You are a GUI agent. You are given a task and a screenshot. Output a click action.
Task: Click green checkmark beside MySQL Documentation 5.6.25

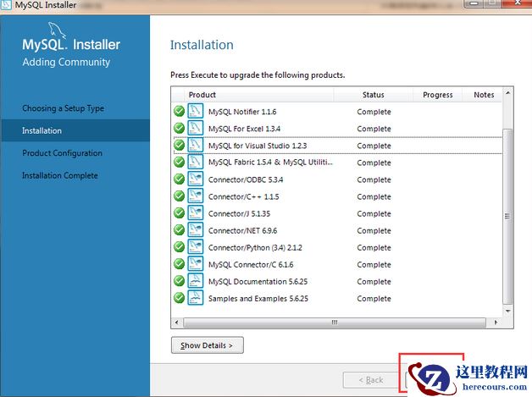point(179,281)
